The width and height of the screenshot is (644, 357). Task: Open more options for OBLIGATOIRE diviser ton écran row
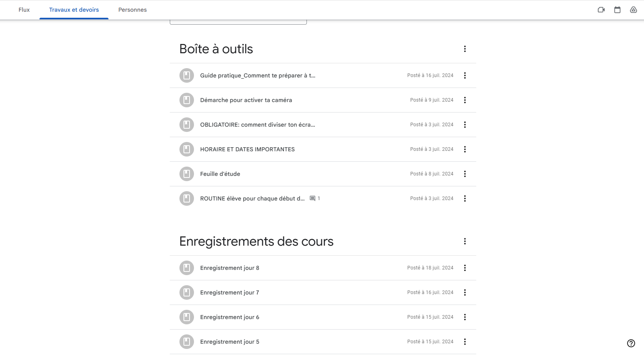click(x=465, y=125)
